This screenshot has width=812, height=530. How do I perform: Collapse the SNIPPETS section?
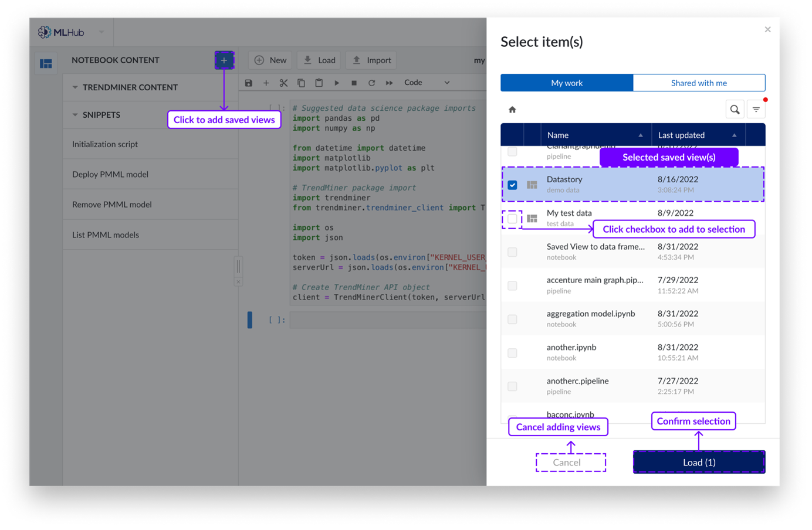[x=75, y=115]
